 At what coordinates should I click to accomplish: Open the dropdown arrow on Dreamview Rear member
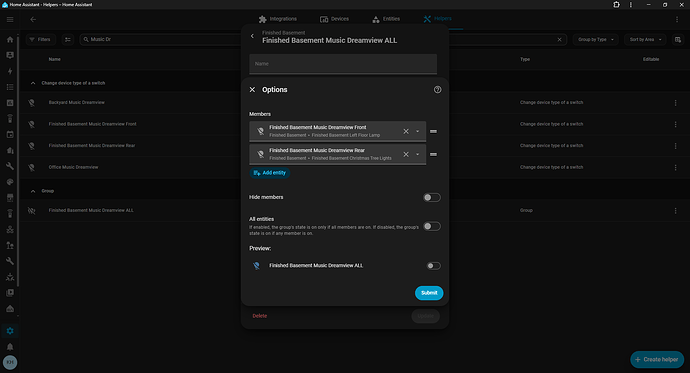[418, 154]
